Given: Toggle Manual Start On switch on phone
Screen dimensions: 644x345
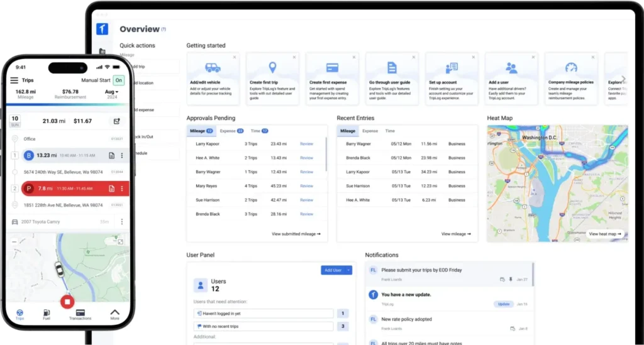Looking at the screenshot, I should pyautogui.click(x=119, y=80).
